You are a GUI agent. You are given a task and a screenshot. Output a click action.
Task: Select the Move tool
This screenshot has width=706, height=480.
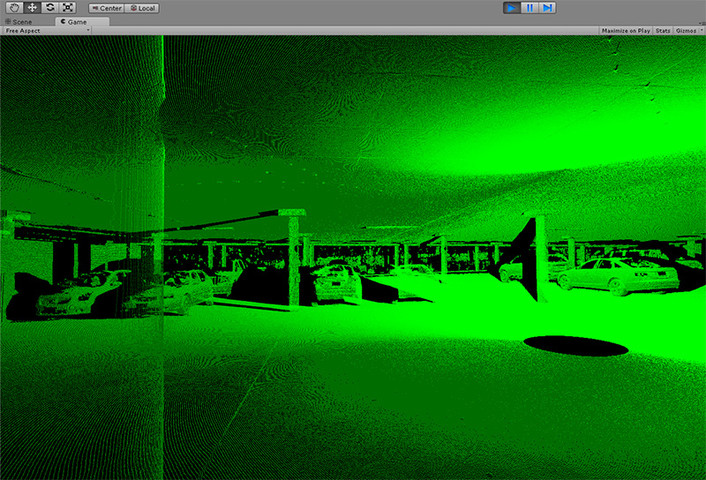32,8
